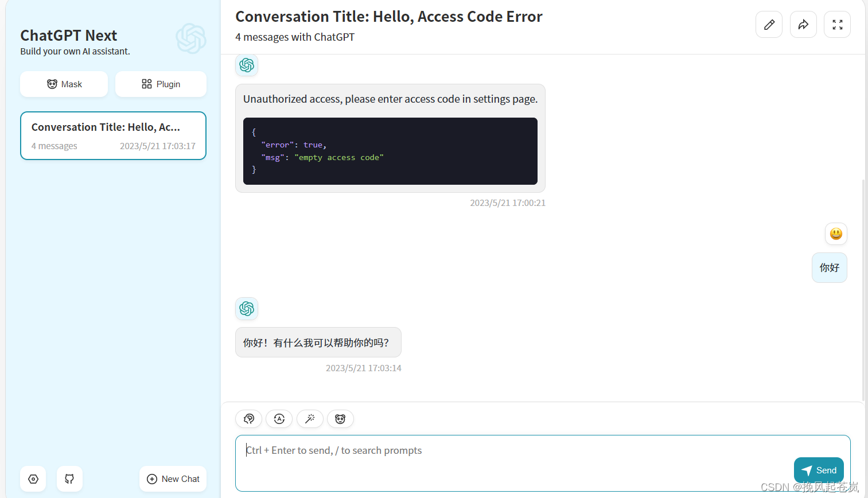Click the assistant reply 你好！有什么我可以帮助你的吗？
Viewport: 868px width, 498px height.
click(x=318, y=343)
